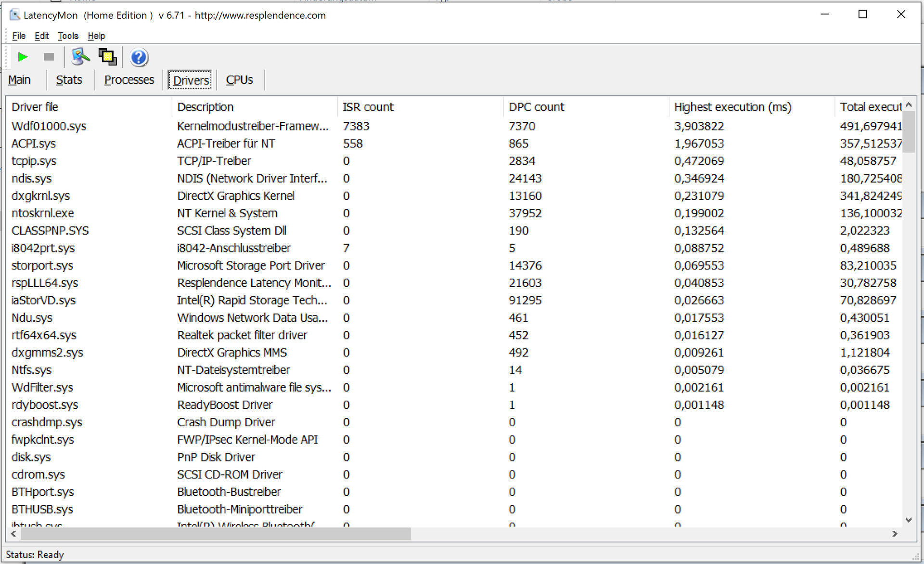Open the options wizard toolbar icon
Screen dimensions: 924x564
(80, 57)
